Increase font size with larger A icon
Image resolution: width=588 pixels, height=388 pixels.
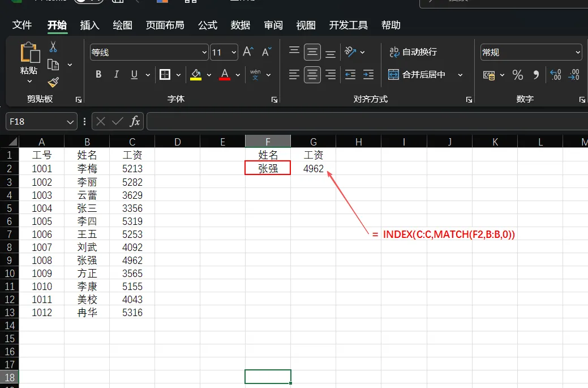coord(248,52)
